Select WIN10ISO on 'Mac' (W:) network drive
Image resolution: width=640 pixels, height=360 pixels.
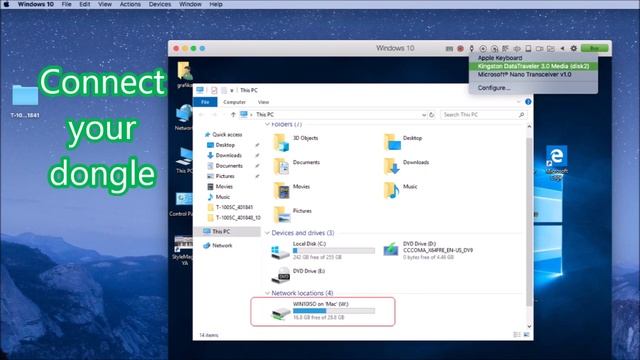(x=323, y=311)
